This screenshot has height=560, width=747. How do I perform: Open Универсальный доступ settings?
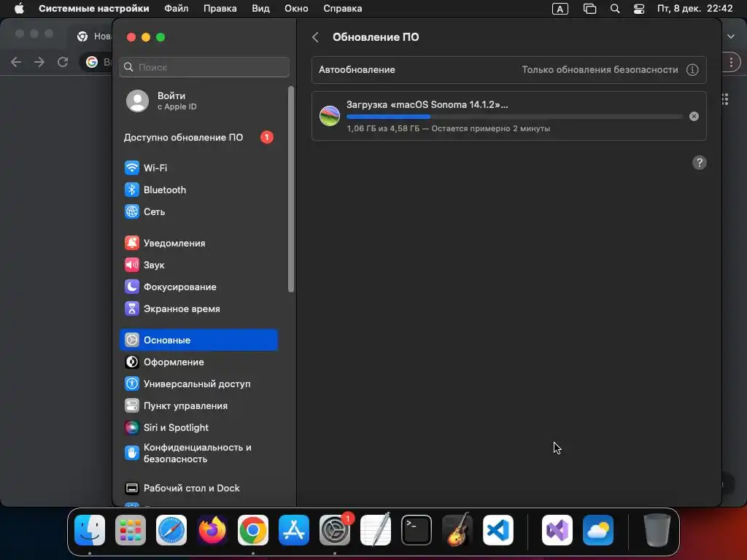(x=198, y=384)
